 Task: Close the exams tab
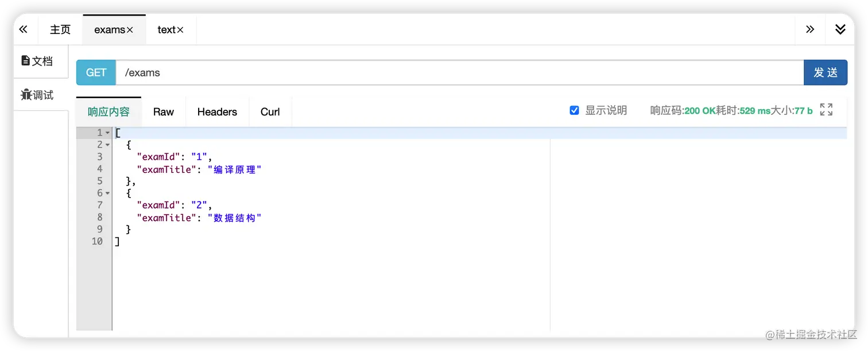[x=130, y=30]
